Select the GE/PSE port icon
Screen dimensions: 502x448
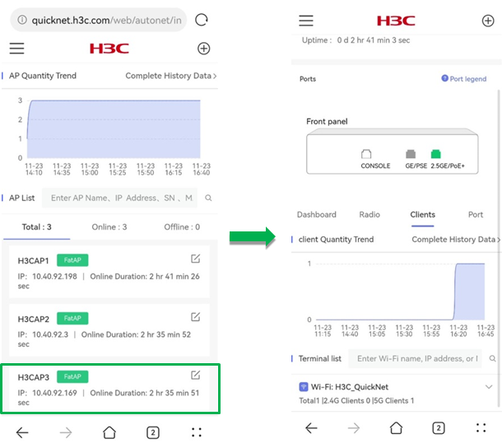tap(411, 154)
